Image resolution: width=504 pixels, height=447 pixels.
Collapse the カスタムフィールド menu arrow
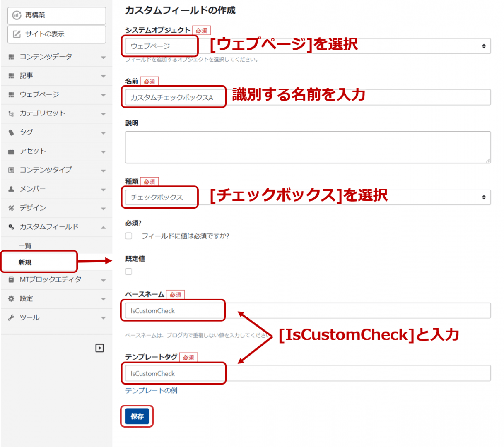[x=104, y=227]
